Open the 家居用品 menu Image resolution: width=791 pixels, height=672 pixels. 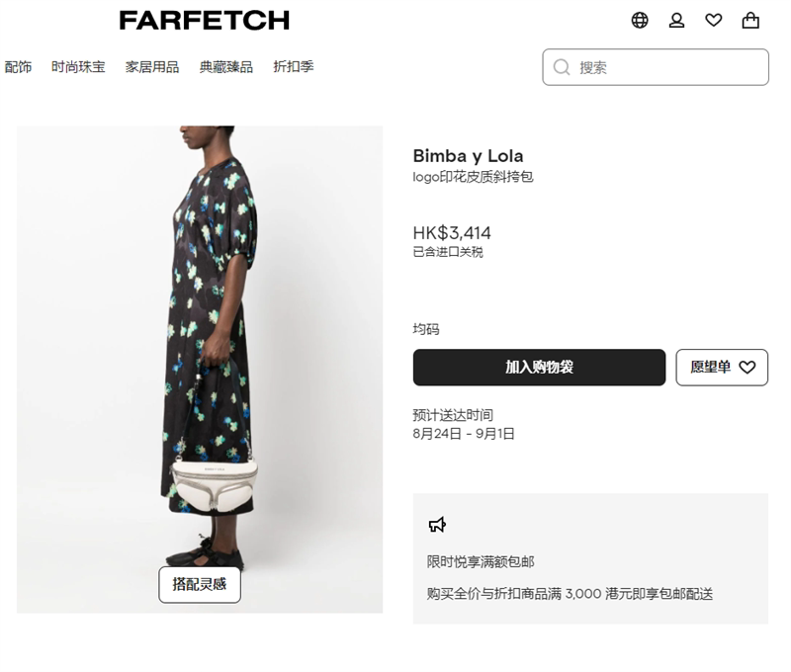click(152, 66)
